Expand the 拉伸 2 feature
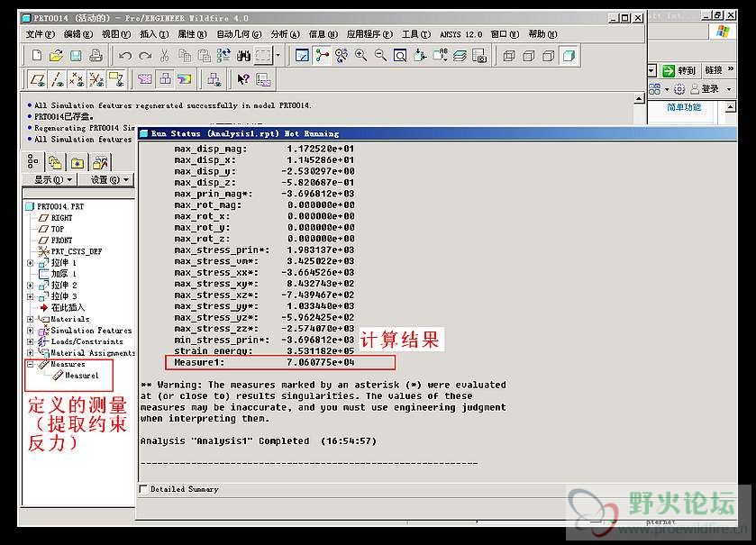Viewport: 756px width, 545px height. pos(30,286)
